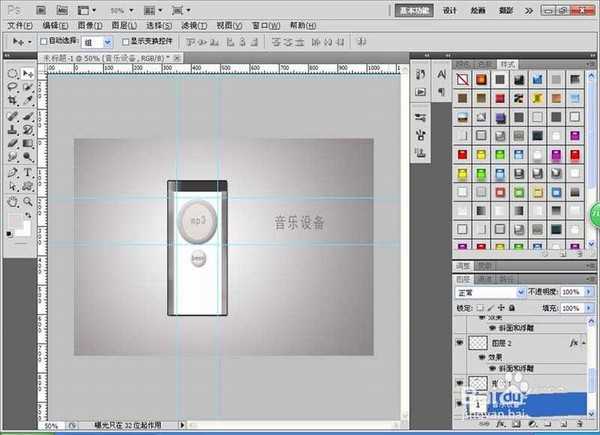600x435 pixels.
Task: Open auto-select 组 dropdown
Action: tap(108, 42)
